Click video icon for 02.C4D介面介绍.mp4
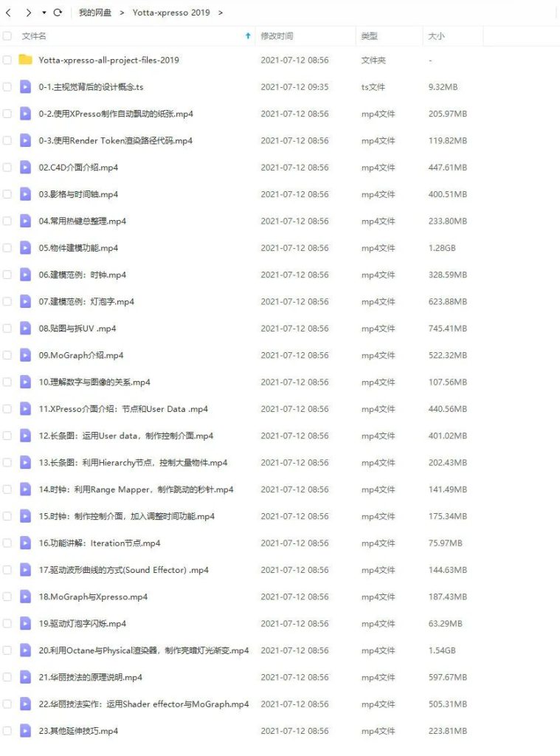This screenshot has width=560, height=756. coord(26,168)
